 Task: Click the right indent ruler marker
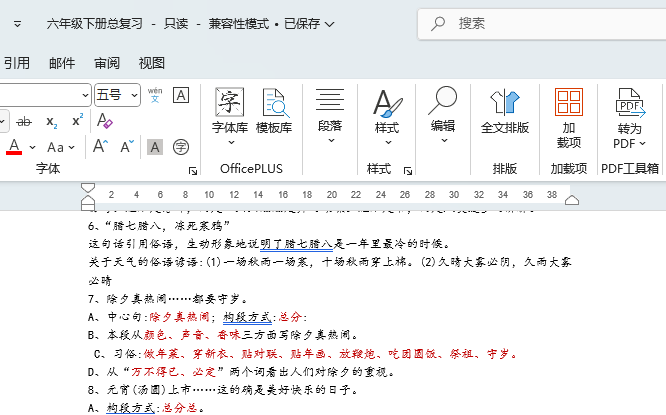click(x=572, y=200)
